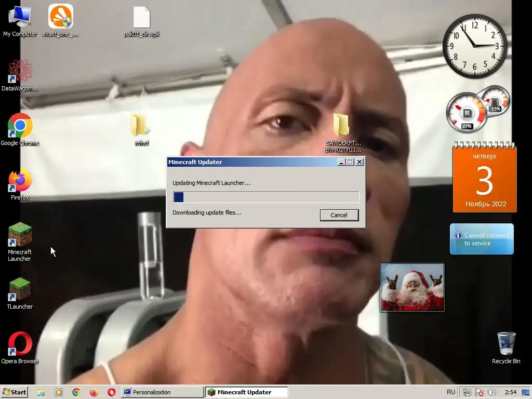
Task: Open the Minecraft Launcher desktop shortcut
Action: 20,242
